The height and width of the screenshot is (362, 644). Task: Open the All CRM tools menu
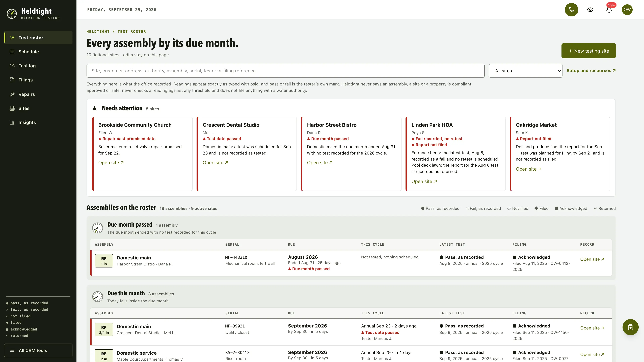(38, 350)
